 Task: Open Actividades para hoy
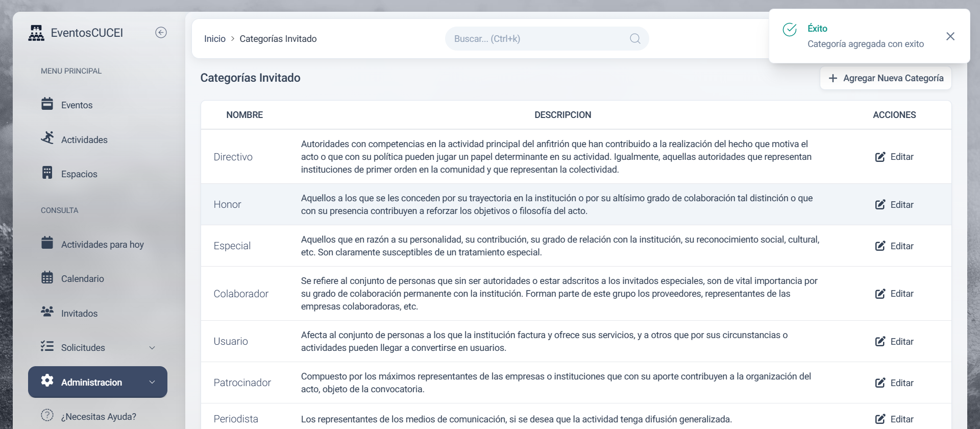(x=97, y=244)
